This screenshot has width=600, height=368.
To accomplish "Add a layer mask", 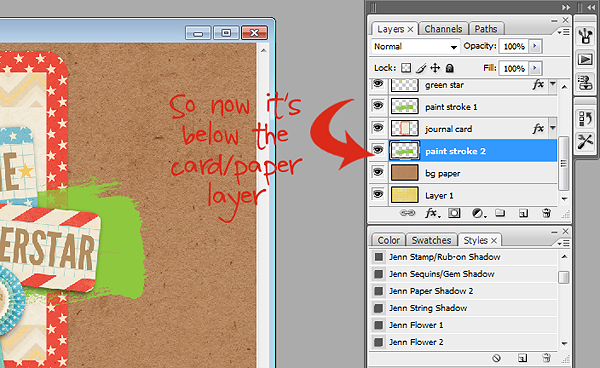I will click(x=454, y=213).
